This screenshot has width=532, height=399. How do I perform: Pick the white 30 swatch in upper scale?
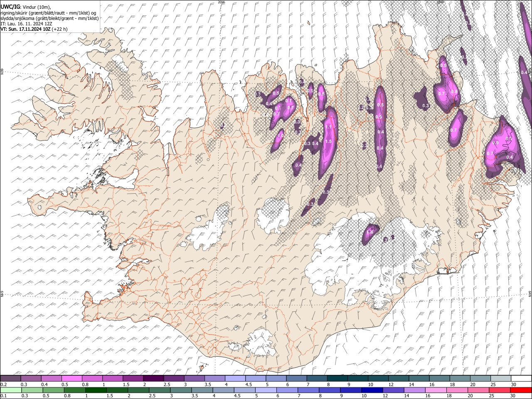click(521, 378)
